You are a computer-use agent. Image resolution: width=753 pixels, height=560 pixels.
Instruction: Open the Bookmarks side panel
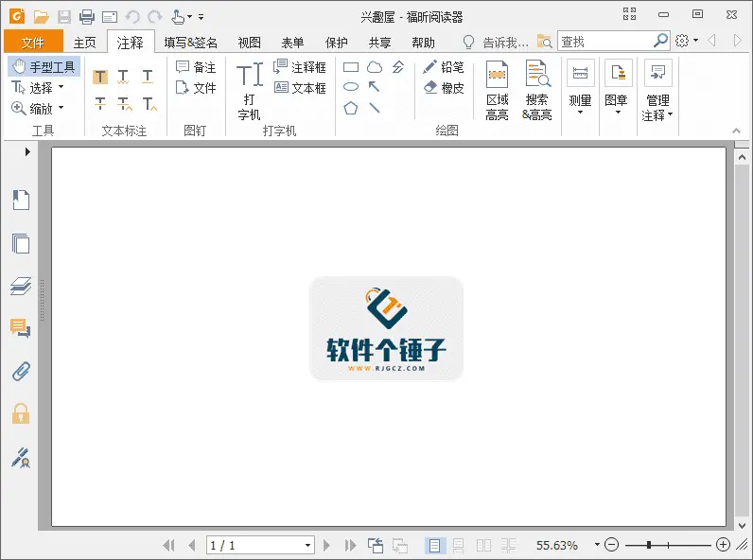[21, 200]
